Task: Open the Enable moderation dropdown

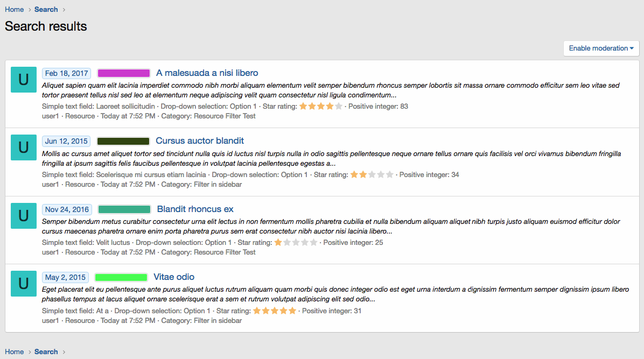Action: tap(601, 48)
